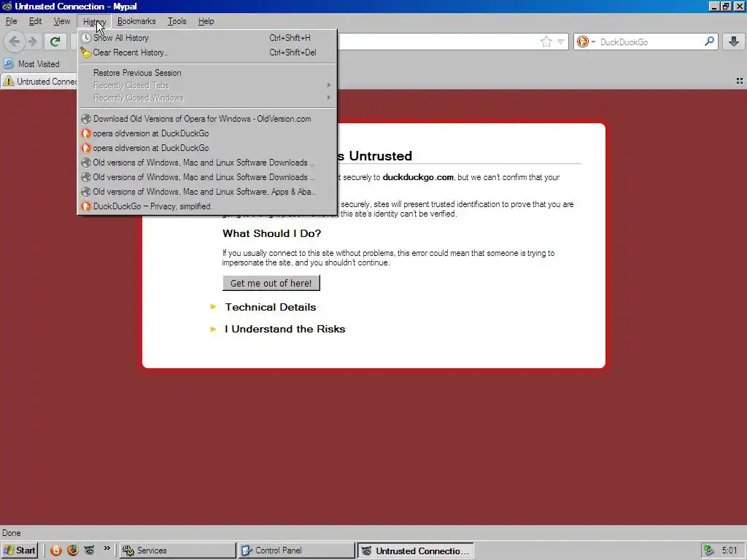Open the View menu
Image resolution: width=747 pixels, height=560 pixels.
(x=62, y=21)
